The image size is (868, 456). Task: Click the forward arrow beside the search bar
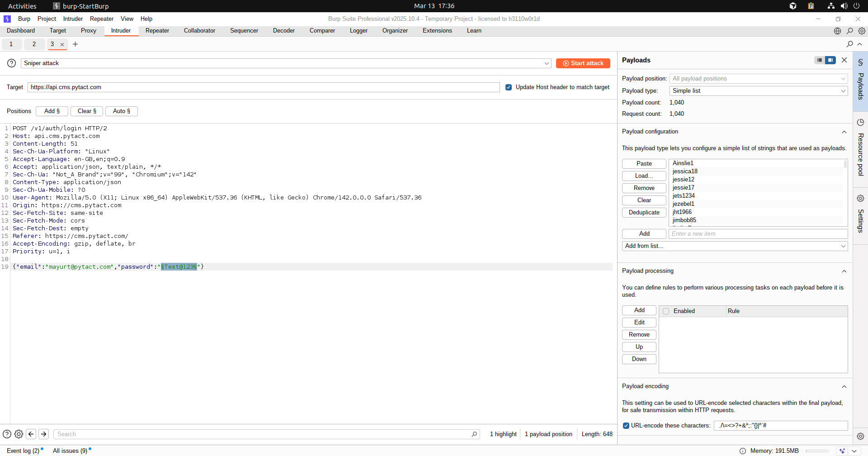click(44, 434)
